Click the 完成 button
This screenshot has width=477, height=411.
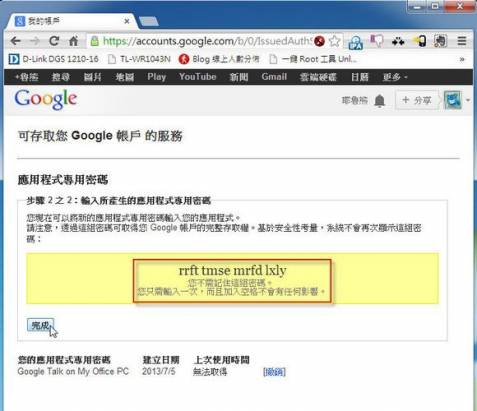[40, 325]
